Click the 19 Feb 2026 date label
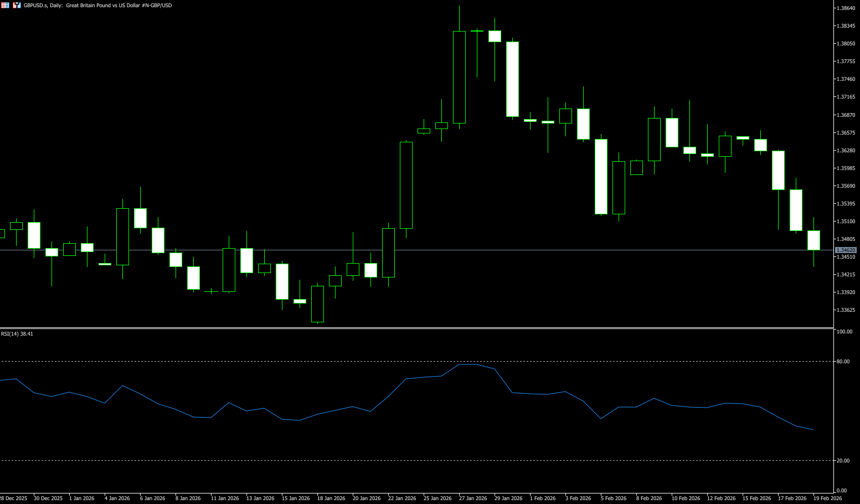Viewport: 860px width, 504px height. point(827,498)
